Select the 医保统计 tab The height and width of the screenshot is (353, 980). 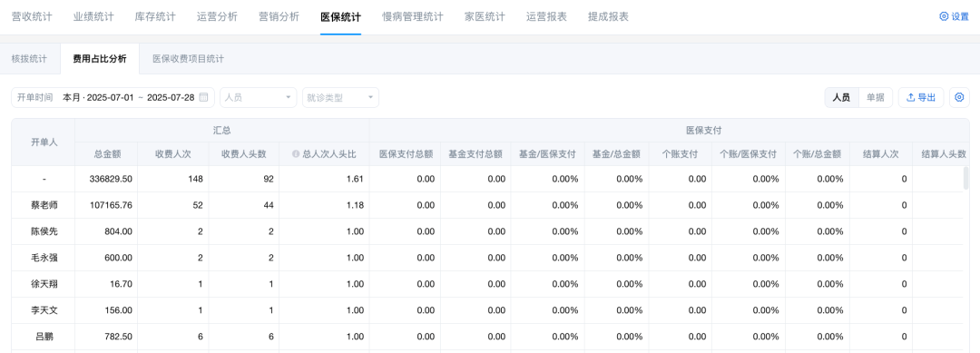[x=340, y=17]
